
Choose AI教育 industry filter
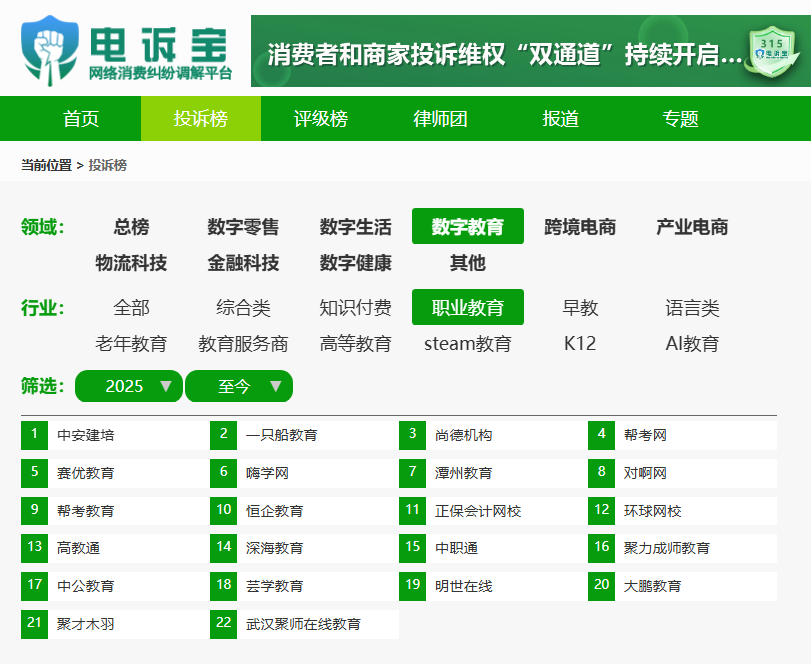click(x=692, y=343)
